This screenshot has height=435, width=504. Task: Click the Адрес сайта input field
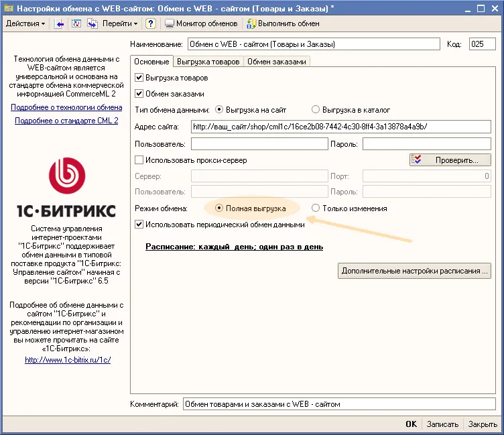pos(340,127)
